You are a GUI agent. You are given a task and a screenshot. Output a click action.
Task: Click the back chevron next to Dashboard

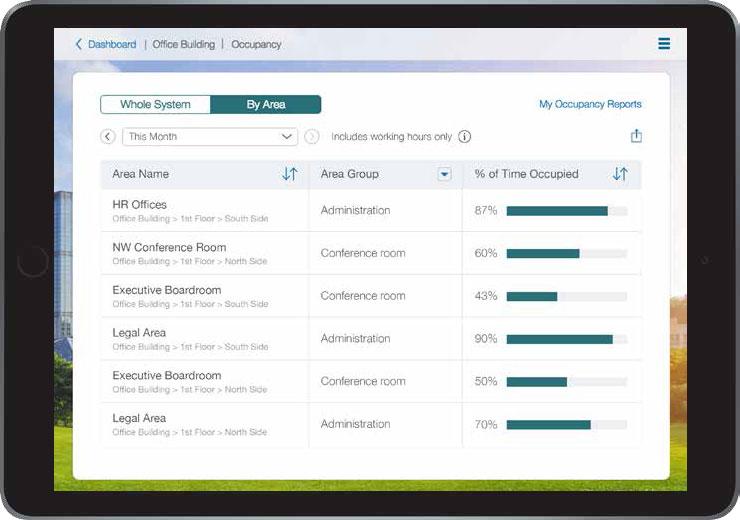point(79,44)
